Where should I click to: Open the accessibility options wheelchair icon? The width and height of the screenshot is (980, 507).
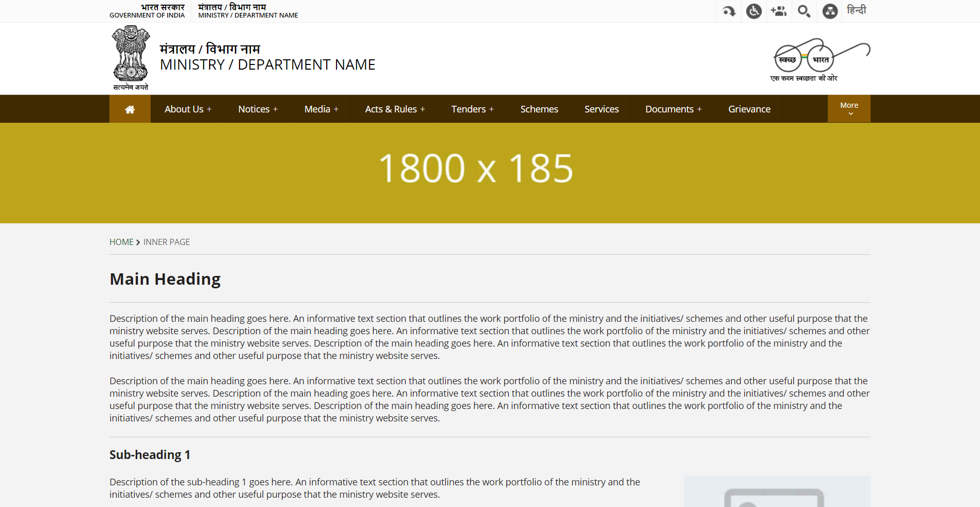(x=753, y=11)
